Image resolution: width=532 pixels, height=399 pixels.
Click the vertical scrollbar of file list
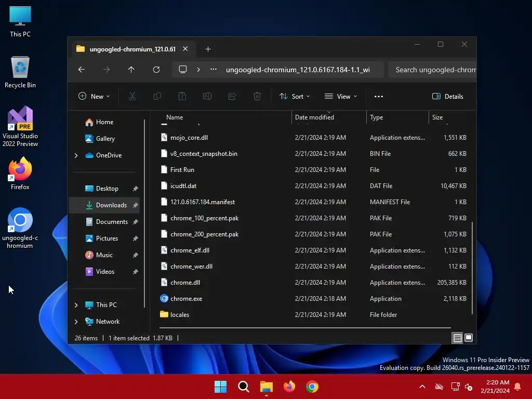pos(472,268)
